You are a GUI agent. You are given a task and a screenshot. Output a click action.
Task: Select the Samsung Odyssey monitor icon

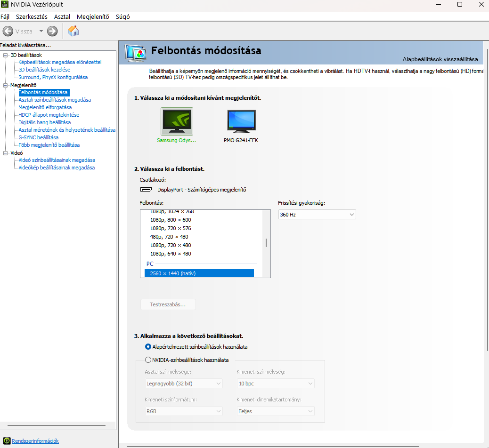coord(177,121)
